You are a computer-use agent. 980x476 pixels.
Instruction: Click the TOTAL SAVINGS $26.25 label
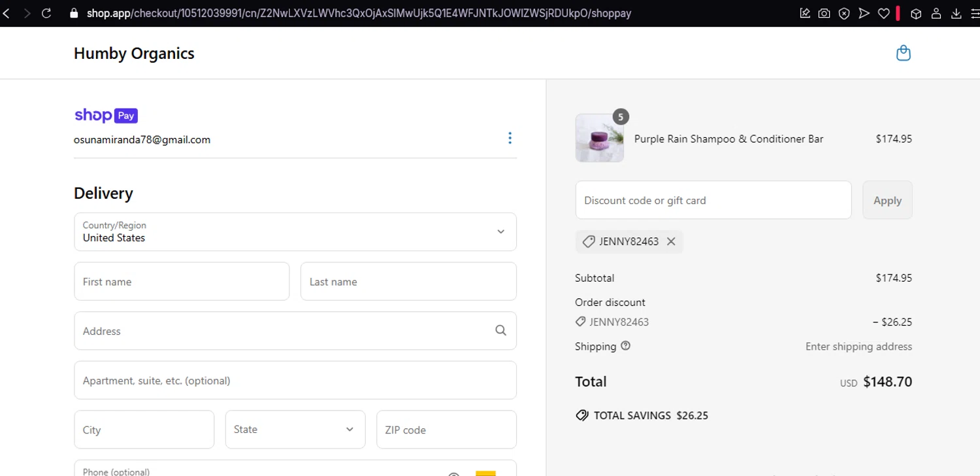pos(651,415)
